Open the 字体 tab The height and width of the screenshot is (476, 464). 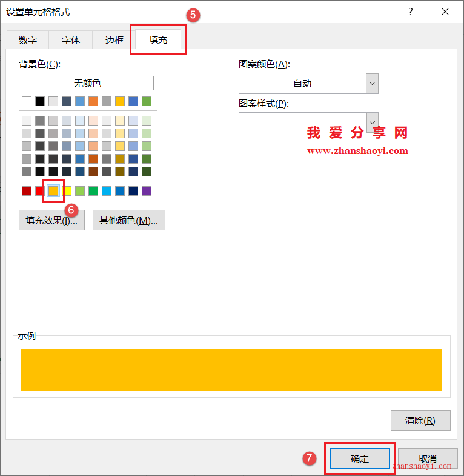tap(71, 40)
